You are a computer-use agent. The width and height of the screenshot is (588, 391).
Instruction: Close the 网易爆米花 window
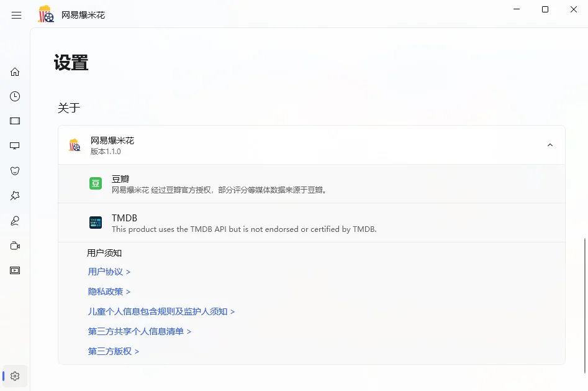[x=574, y=9]
